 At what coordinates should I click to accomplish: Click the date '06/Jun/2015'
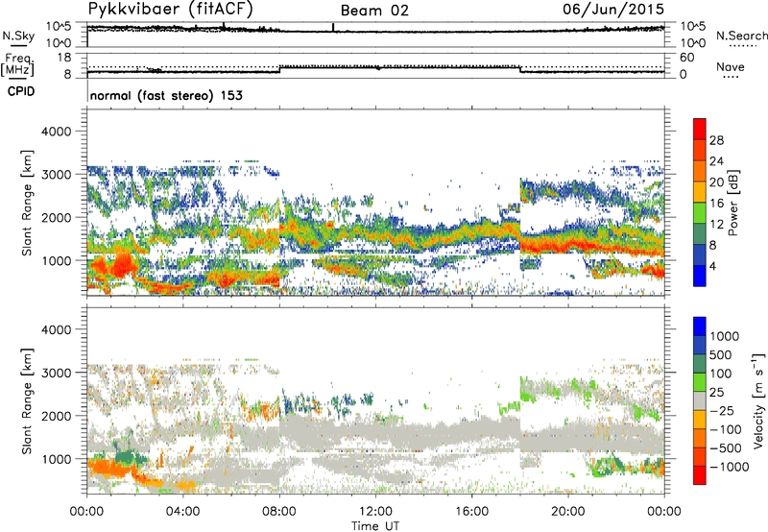pos(613,9)
